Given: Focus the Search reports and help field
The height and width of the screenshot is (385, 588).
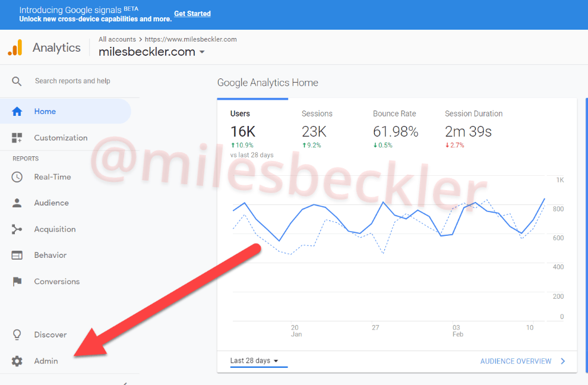Looking at the screenshot, I should [x=72, y=81].
